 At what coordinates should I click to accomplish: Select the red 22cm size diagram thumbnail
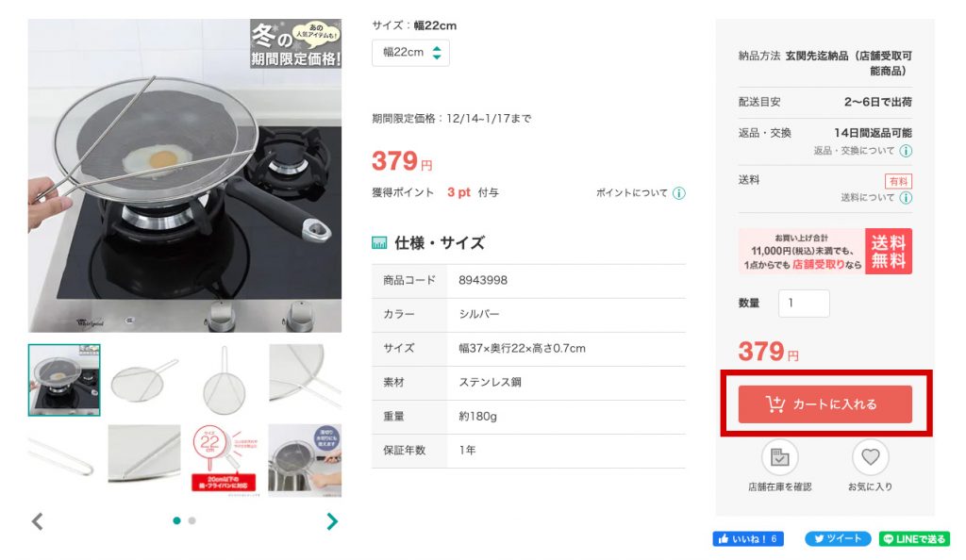click(x=225, y=460)
